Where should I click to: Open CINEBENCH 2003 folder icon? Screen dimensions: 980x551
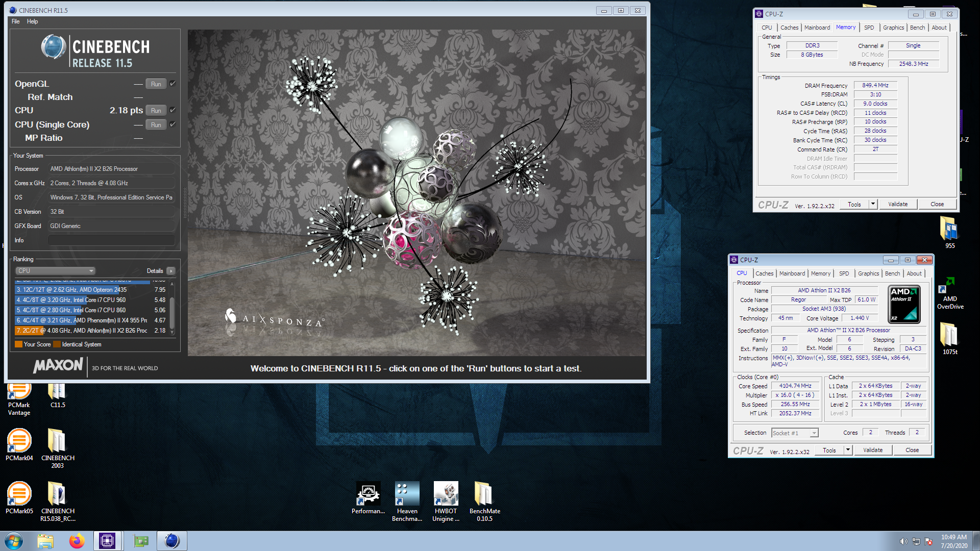(x=57, y=448)
